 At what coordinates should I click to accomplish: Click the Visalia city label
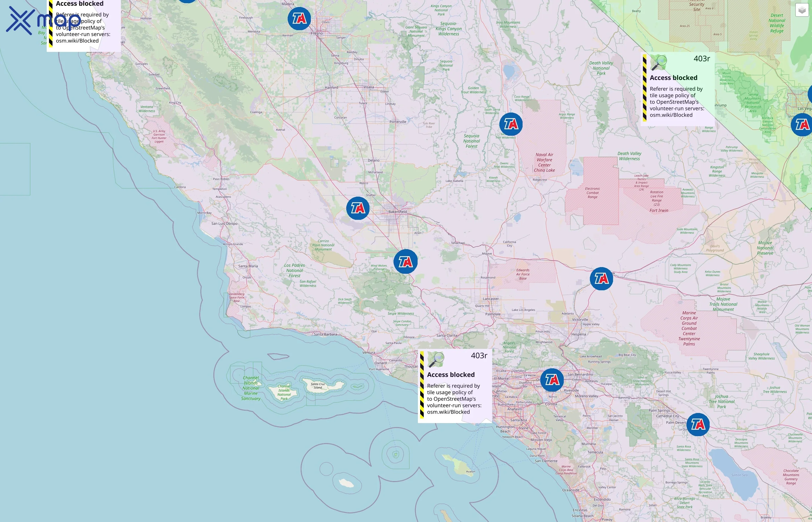pyautogui.click(x=369, y=87)
